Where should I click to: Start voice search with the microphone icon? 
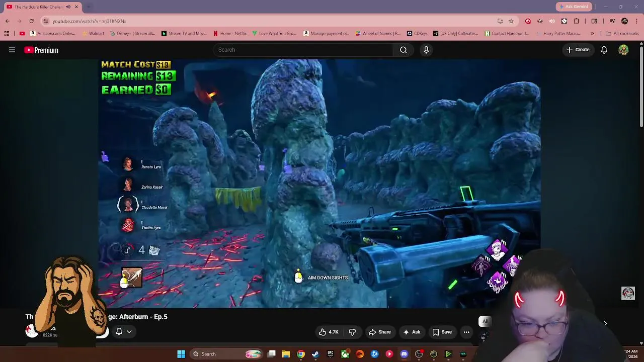(426, 50)
